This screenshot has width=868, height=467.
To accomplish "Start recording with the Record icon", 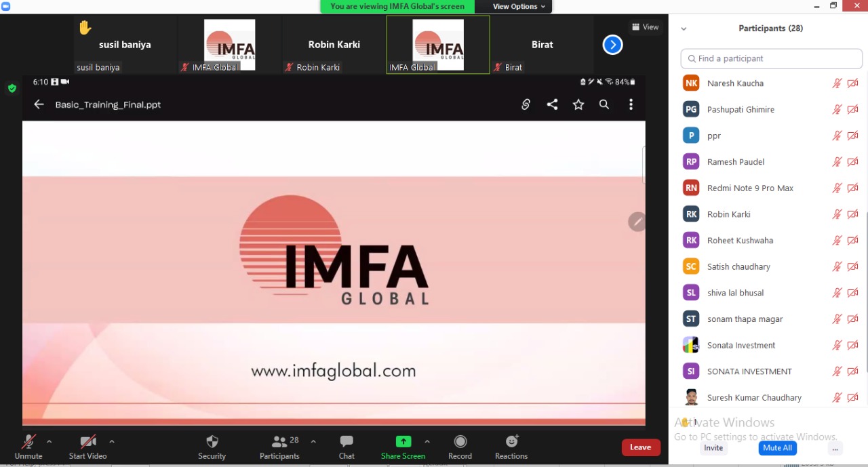I will coord(460,442).
